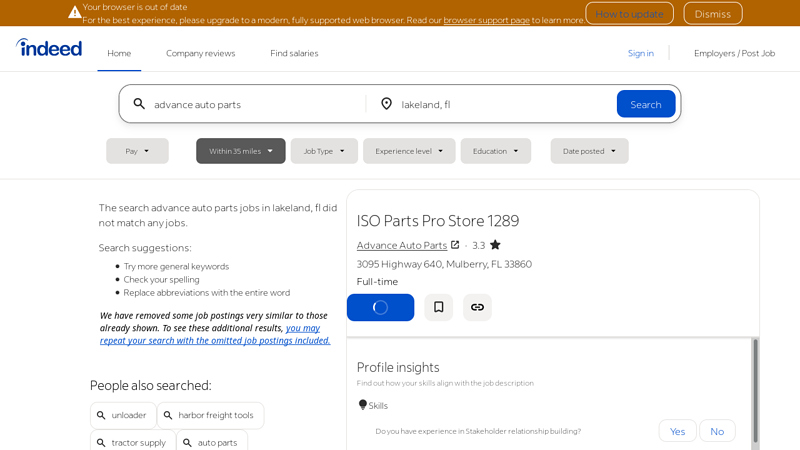800x450 pixels.
Task: Click the search magnifier icon in job field
Action: [x=139, y=104]
